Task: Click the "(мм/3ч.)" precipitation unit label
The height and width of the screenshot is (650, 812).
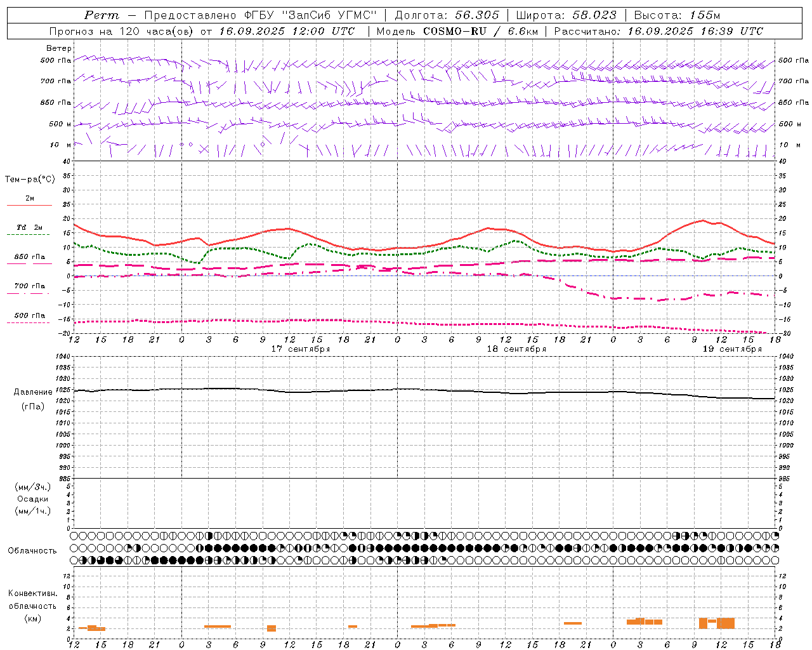Action: (33, 487)
